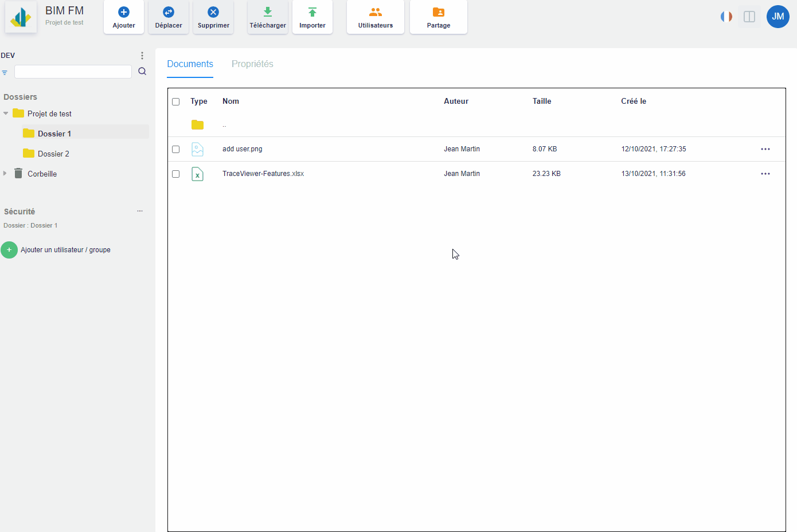Open the DEV vertical dots menu

point(142,56)
